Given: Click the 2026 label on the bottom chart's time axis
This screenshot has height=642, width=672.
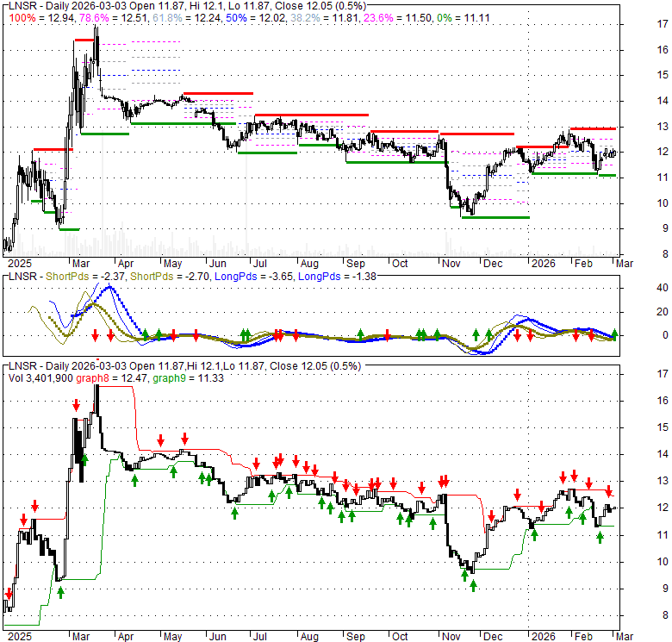Looking at the screenshot, I should pyautogui.click(x=543, y=634).
